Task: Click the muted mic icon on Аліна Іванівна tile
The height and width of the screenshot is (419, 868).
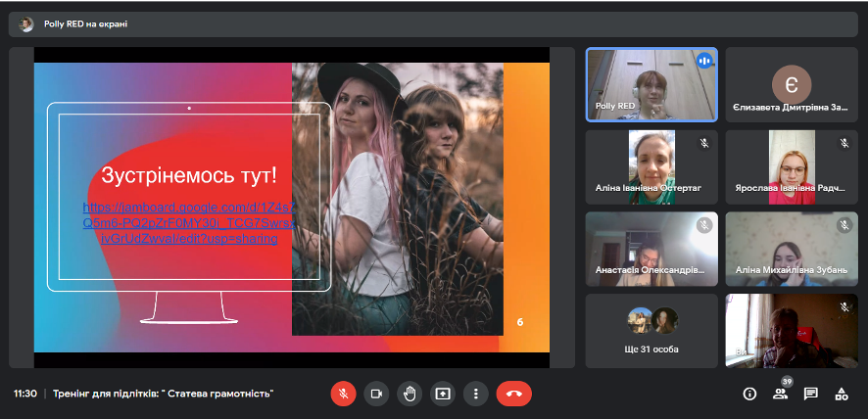Action: (x=703, y=143)
